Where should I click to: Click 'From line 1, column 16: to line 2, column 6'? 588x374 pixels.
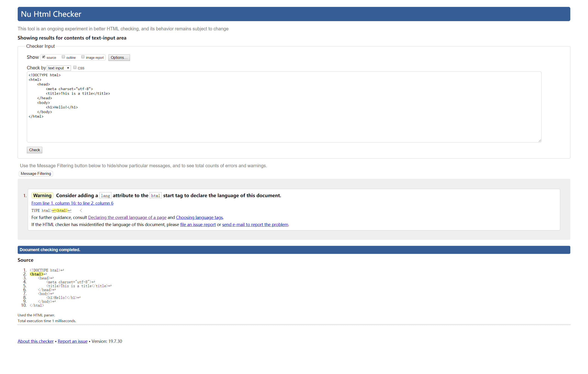73,203
